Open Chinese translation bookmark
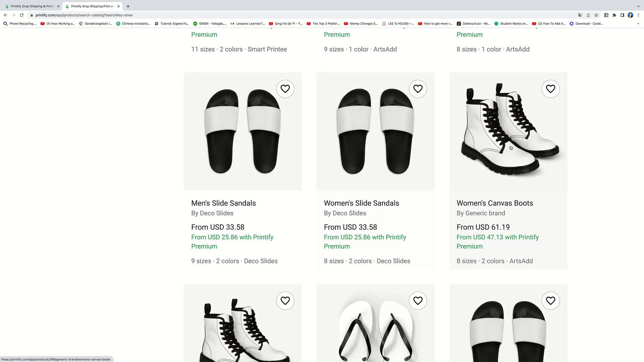This screenshot has width=644, height=362. (x=133, y=23)
